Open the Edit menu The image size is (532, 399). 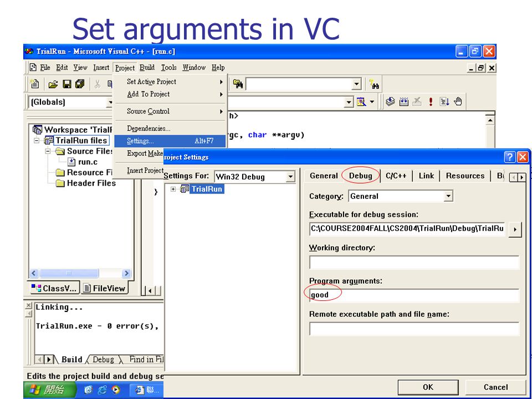pos(62,68)
